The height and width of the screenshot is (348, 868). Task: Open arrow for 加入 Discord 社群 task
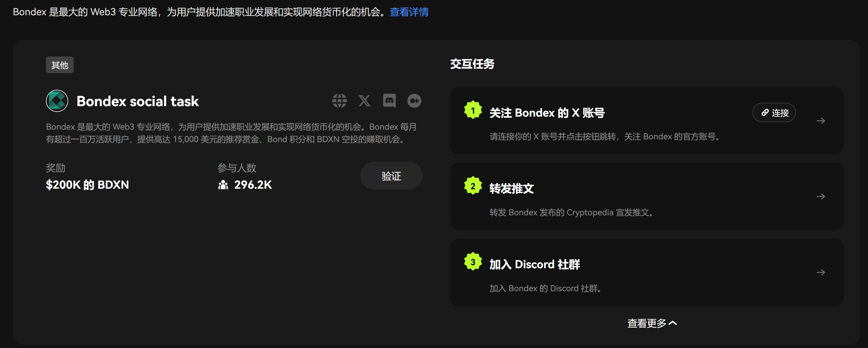coord(821,272)
